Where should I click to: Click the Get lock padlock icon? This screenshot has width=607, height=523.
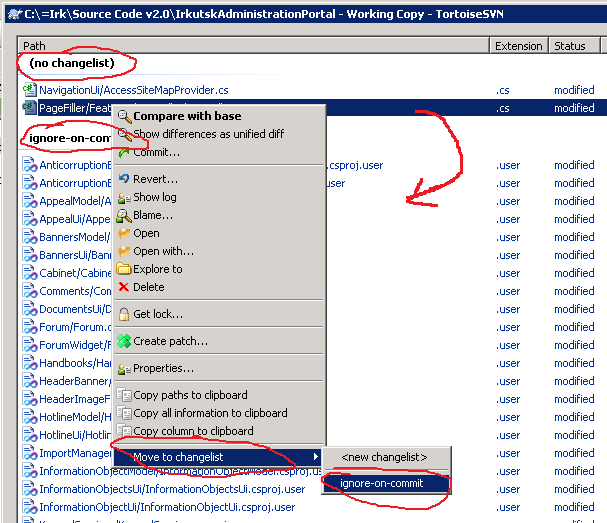click(x=124, y=314)
